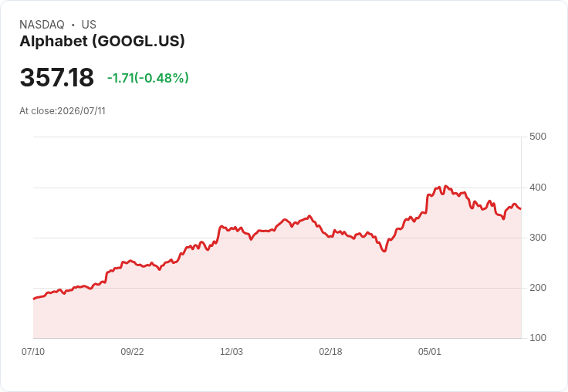The image size is (568, 392).
Task: Select the 05/01 date on x-axis
Action: (x=430, y=351)
